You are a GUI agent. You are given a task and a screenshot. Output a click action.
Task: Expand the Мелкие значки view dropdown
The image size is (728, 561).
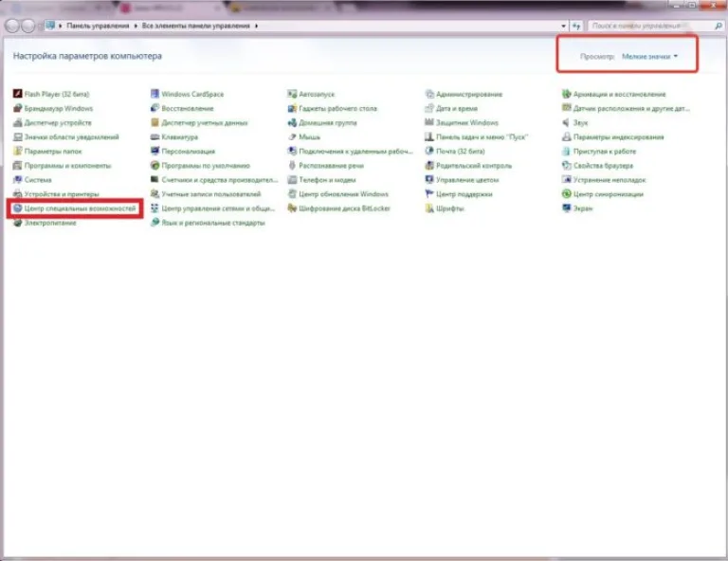click(x=649, y=56)
